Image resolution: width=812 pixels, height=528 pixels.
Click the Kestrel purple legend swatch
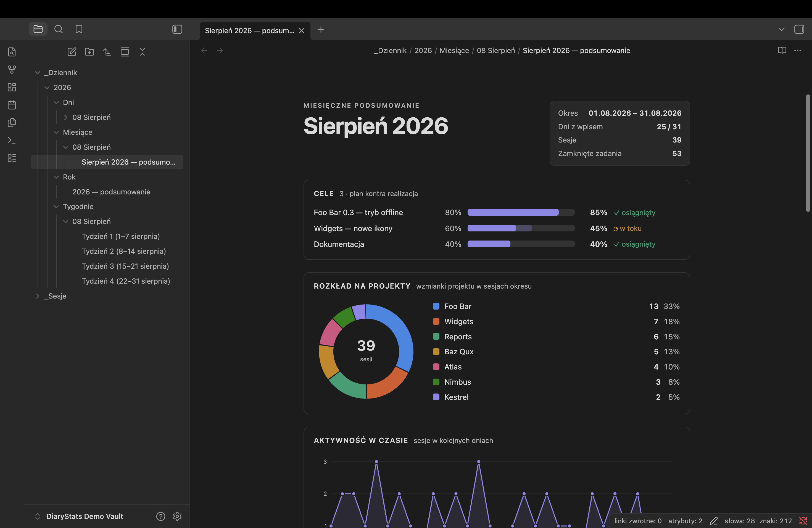(436, 397)
